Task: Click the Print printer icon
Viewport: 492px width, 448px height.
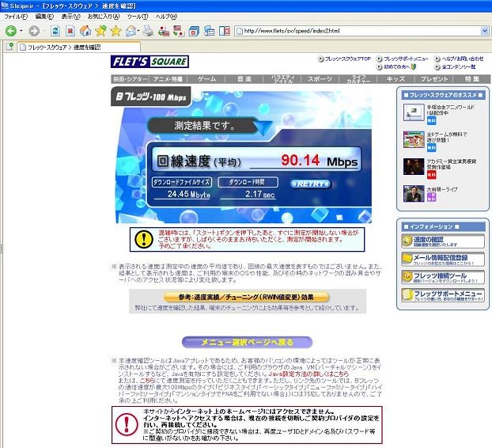Action: coord(148,31)
